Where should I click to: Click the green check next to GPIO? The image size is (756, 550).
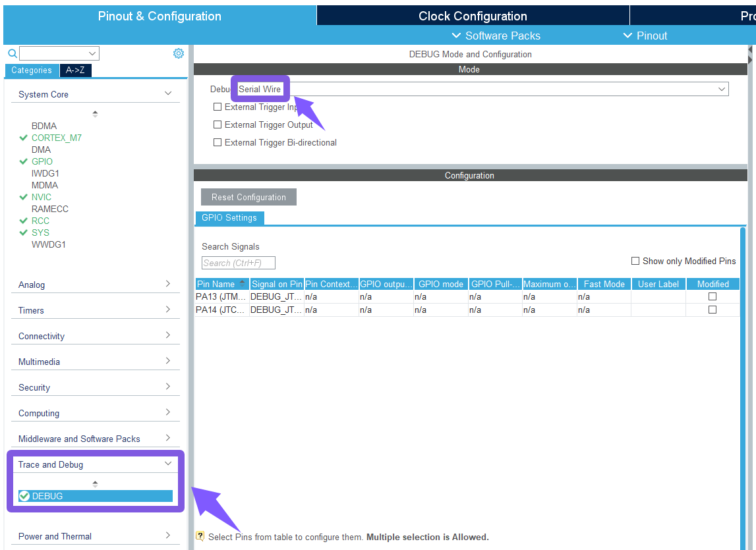point(23,161)
